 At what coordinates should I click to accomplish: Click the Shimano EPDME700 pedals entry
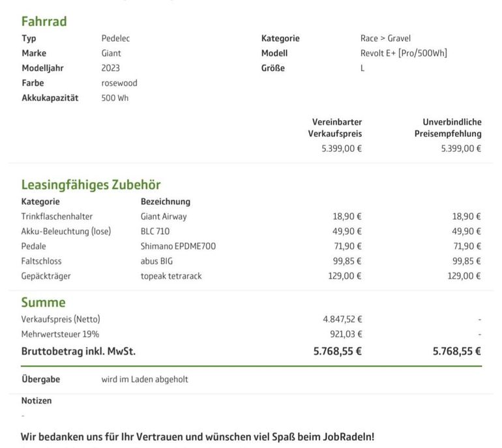(178, 246)
